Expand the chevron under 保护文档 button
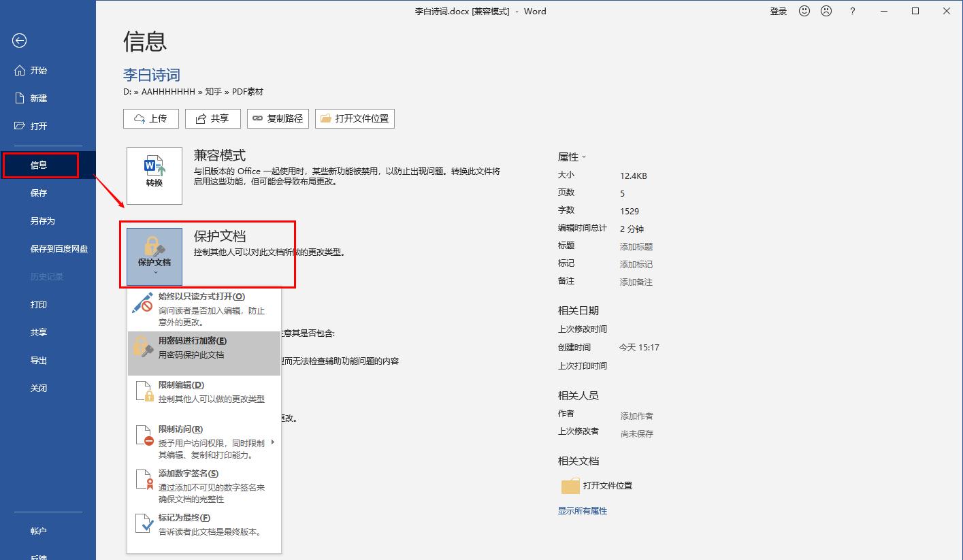This screenshot has height=560, width=963. point(154,271)
